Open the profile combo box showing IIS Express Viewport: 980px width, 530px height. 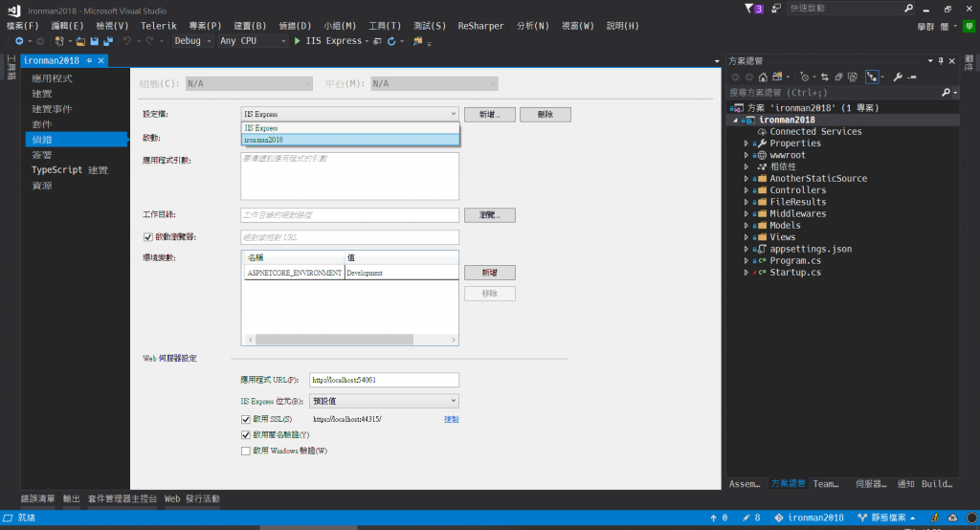[349, 115]
